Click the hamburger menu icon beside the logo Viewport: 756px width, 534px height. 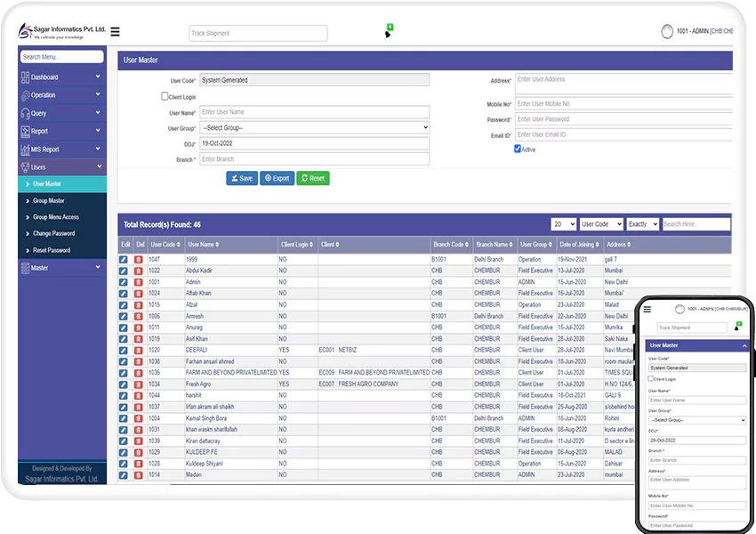pos(115,32)
